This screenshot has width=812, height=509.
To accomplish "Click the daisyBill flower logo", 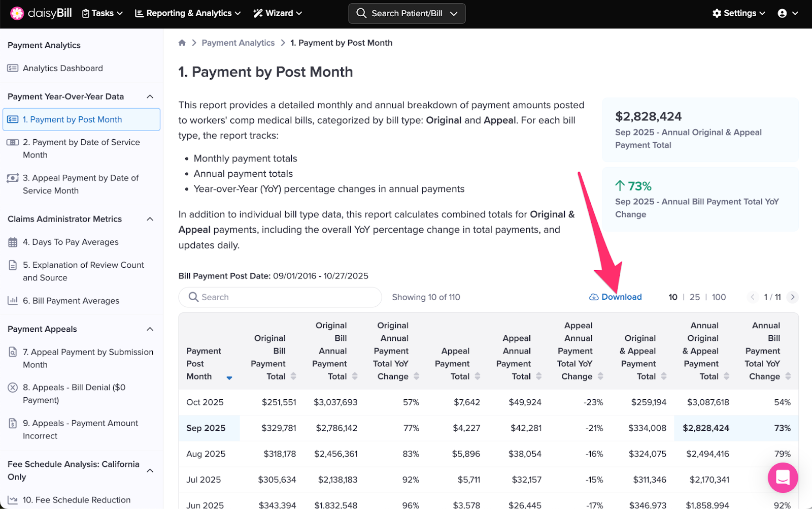I will (17, 13).
